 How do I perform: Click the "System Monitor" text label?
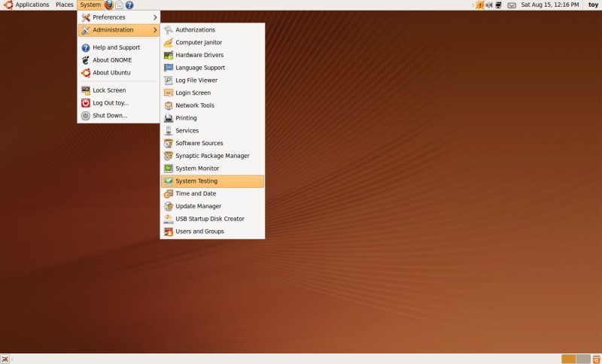point(197,168)
